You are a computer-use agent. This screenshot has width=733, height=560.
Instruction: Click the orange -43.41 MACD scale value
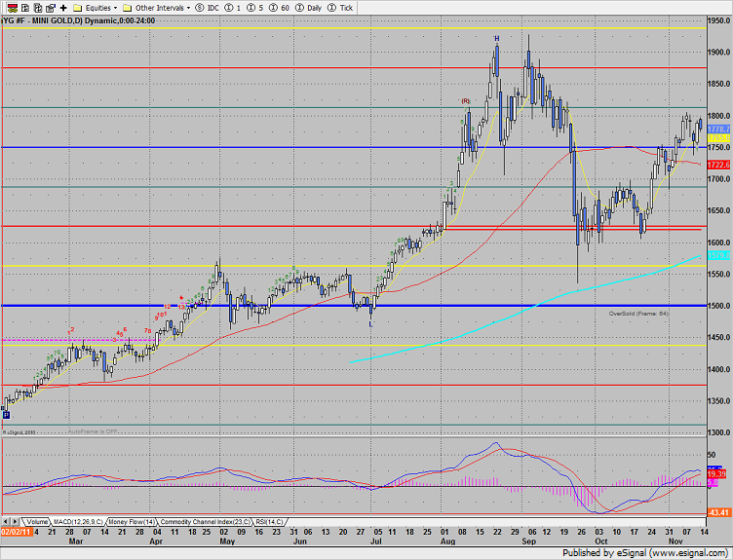[718, 513]
